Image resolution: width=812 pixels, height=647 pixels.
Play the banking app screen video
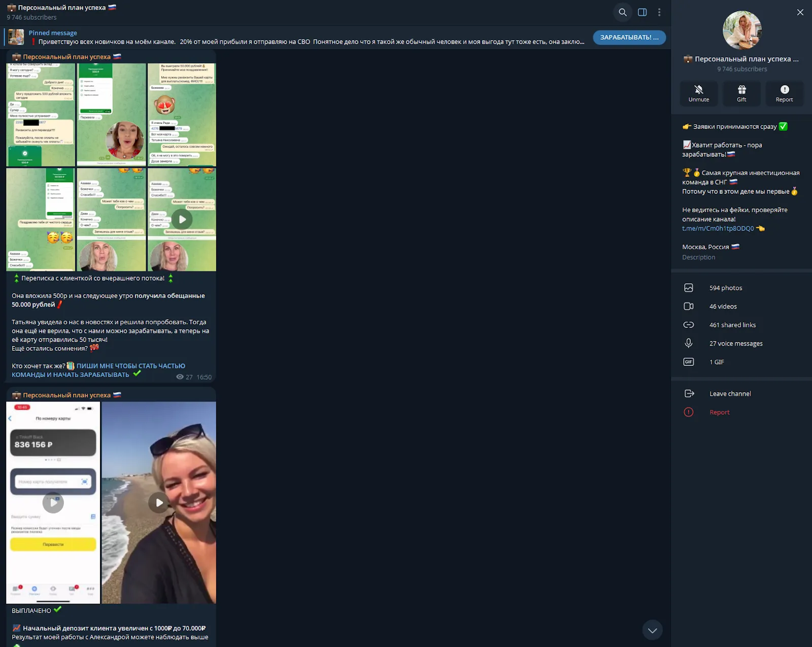pyautogui.click(x=53, y=502)
